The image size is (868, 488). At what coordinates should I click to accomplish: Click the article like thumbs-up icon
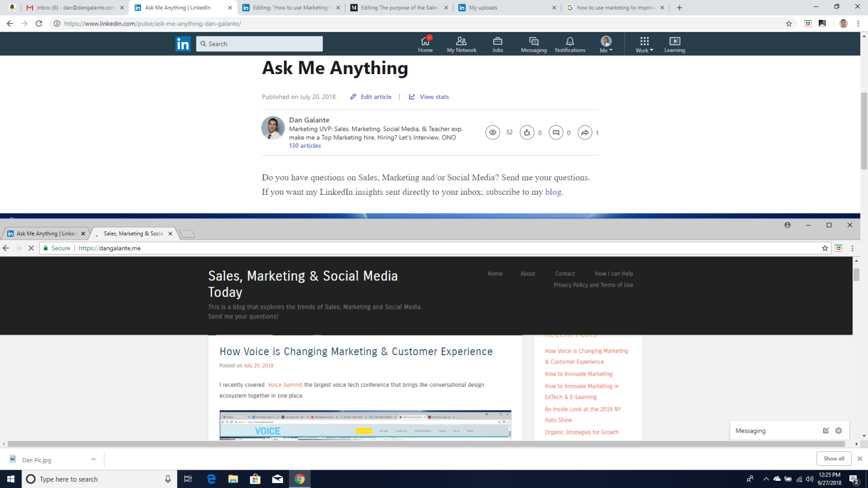(x=527, y=133)
